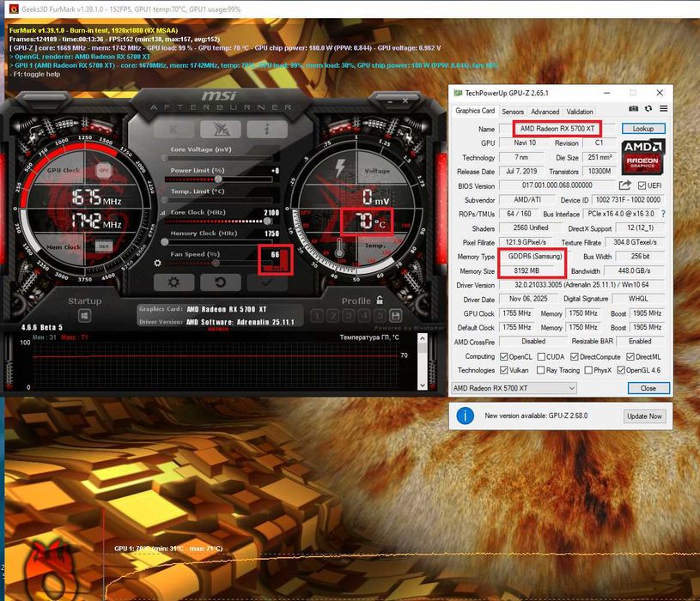Select profile slot 3 in Afterburner
The image size is (700, 601).
(x=349, y=316)
